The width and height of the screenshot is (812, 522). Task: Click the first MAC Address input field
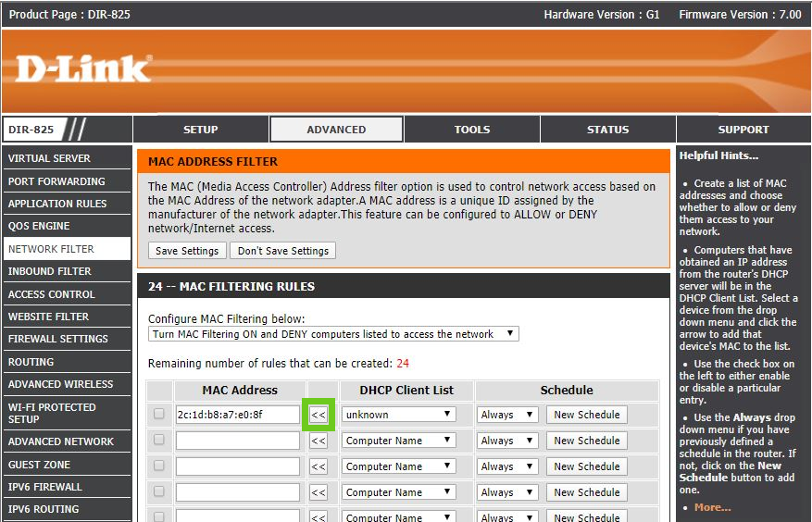[x=238, y=415]
